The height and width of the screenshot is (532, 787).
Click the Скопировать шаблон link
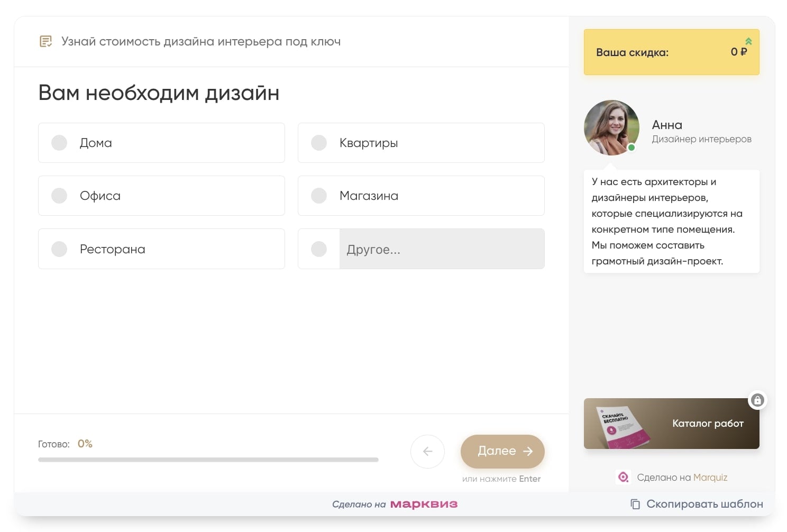[x=704, y=504]
